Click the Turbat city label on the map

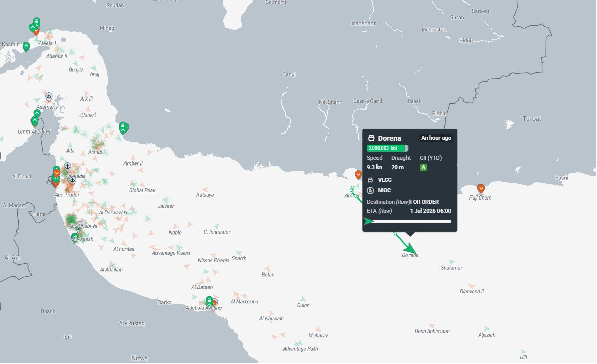[531, 119]
